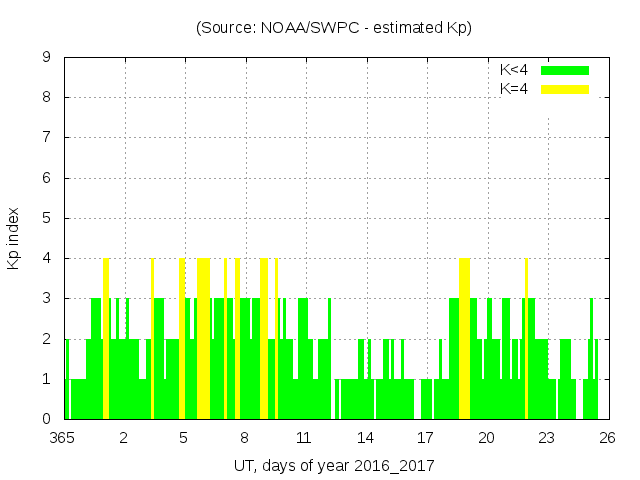Click the y-axis tick label 0
Image resolution: width=640 pixels, height=480 pixels.
[47, 419]
